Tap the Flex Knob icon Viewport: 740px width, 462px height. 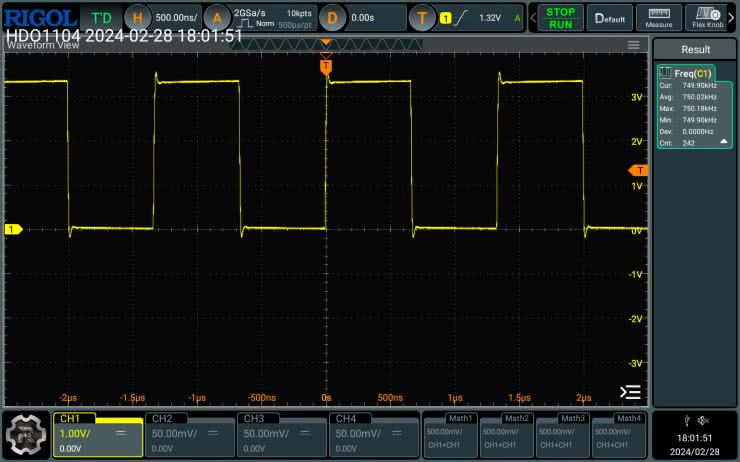point(708,17)
